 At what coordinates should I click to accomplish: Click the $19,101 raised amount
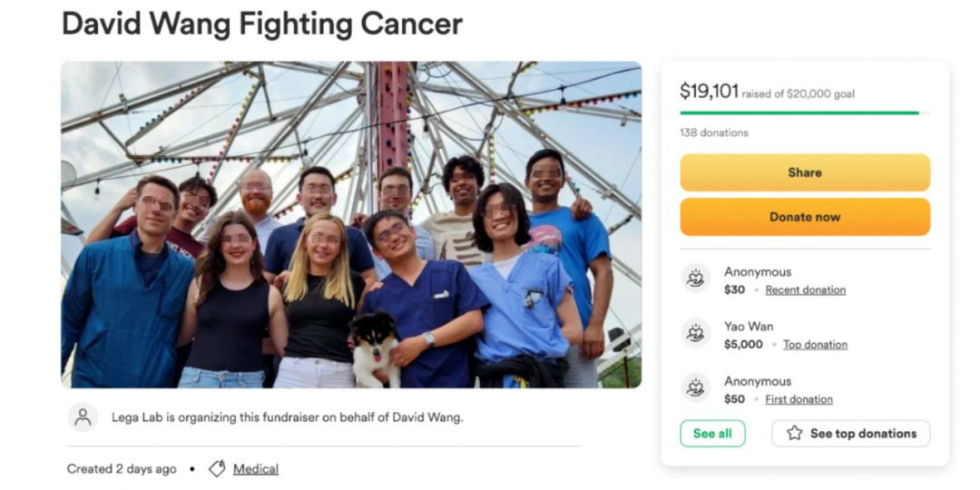click(x=709, y=91)
